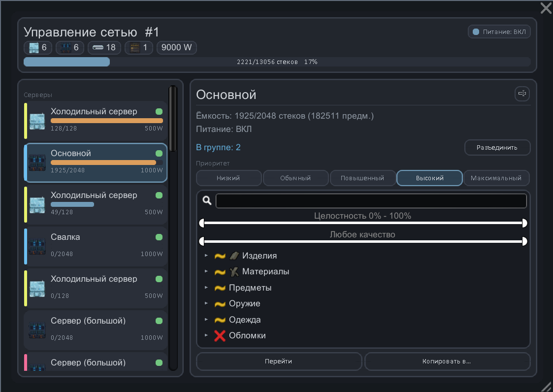
Task: Click the server list vertical scrollbar
Action: coord(173,119)
